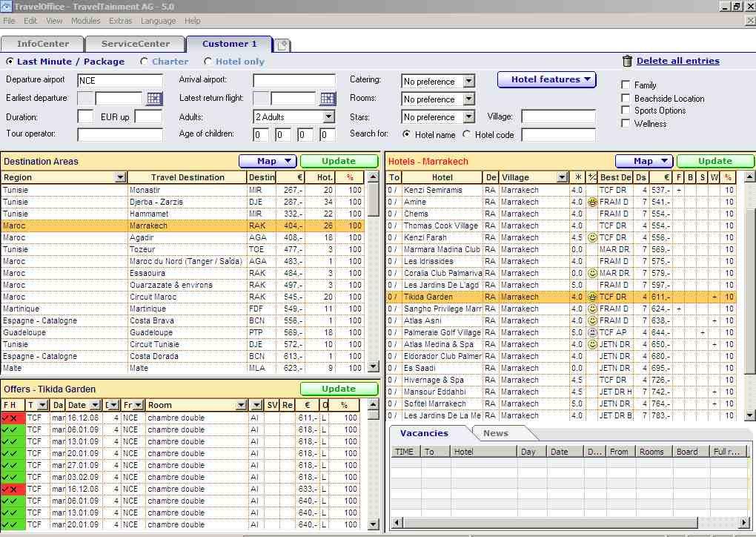Image resolution: width=756 pixels, height=537 pixels.
Task: Click Update in the Destination Areas panel
Action: [339, 161]
